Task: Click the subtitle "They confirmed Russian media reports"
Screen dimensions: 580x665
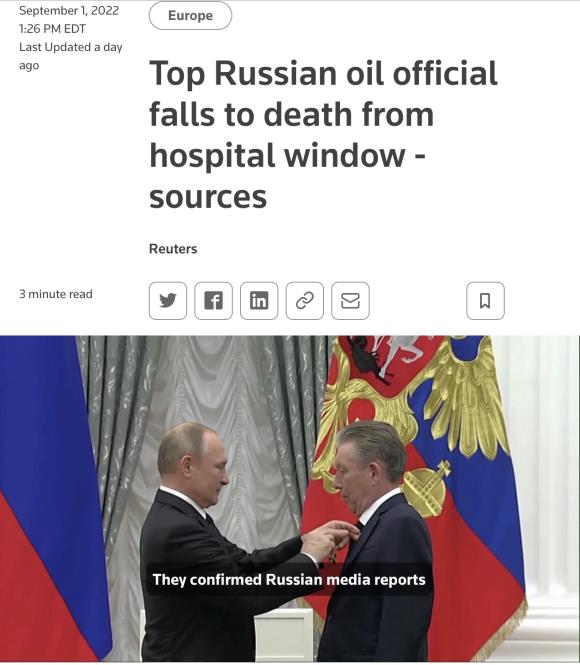Action: point(289,579)
